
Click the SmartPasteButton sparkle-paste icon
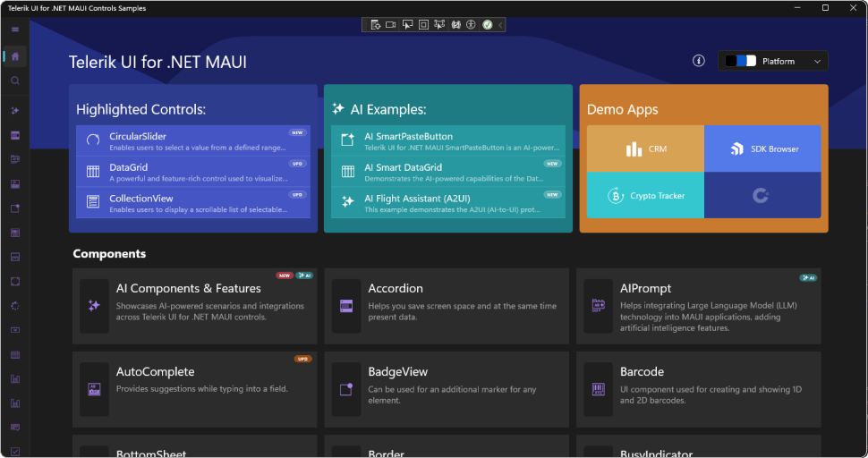[x=347, y=140]
